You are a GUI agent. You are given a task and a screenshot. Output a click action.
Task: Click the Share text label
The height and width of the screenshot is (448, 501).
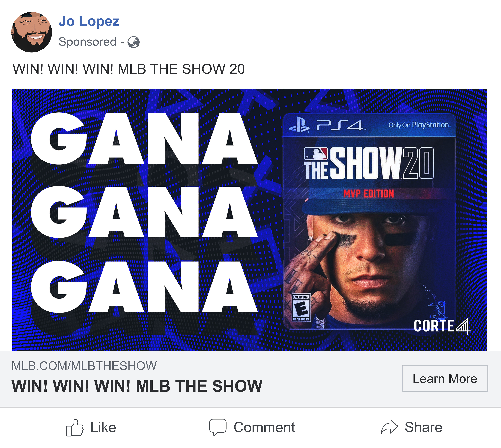tap(424, 427)
